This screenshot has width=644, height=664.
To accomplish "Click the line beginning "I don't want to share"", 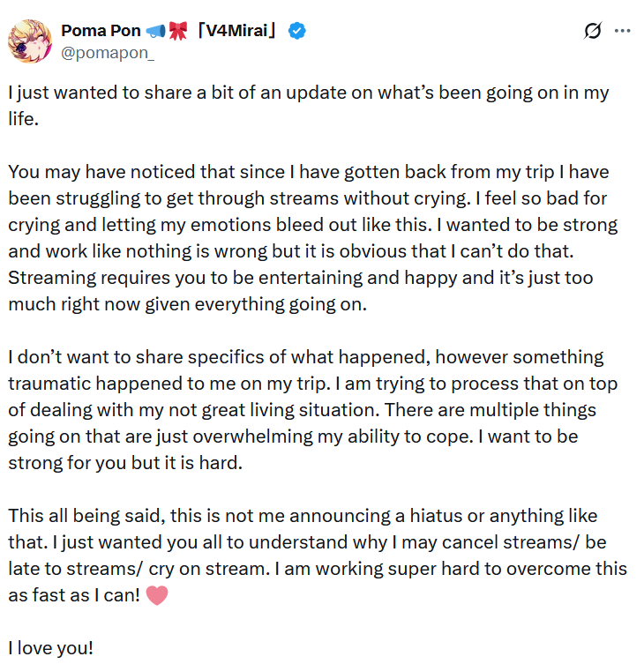I will point(306,357).
